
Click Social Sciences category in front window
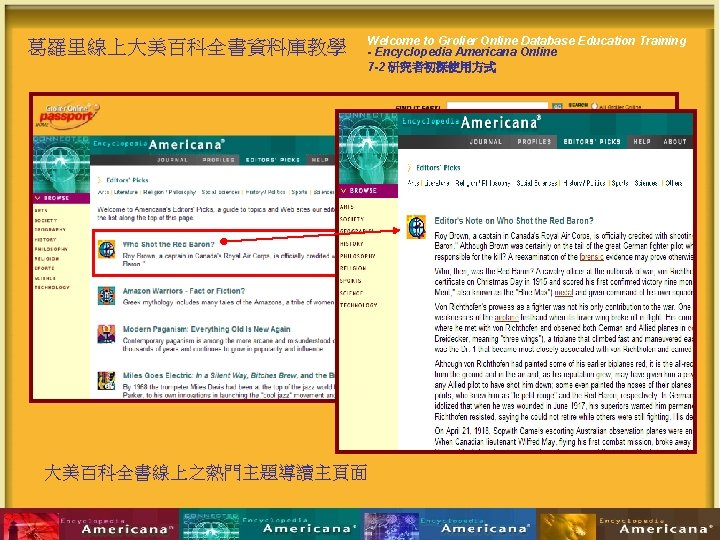[x=537, y=183]
